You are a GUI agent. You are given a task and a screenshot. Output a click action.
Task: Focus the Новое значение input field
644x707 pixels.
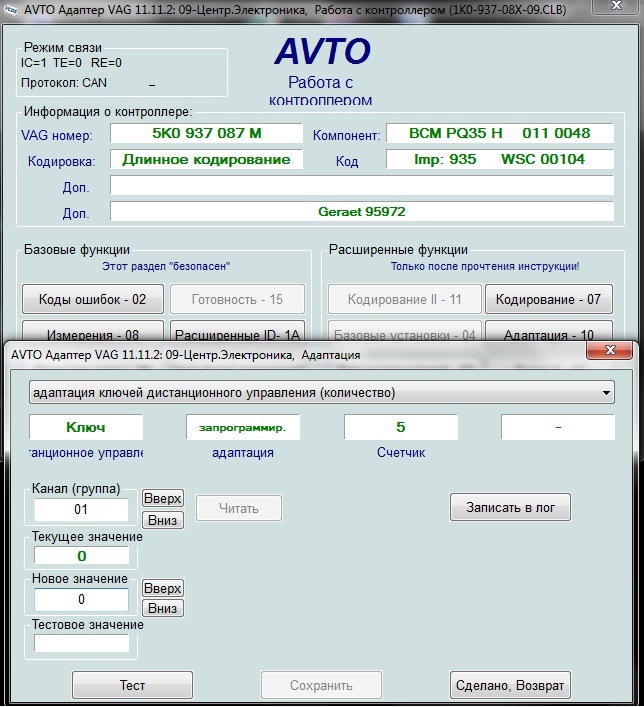coord(81,599)
